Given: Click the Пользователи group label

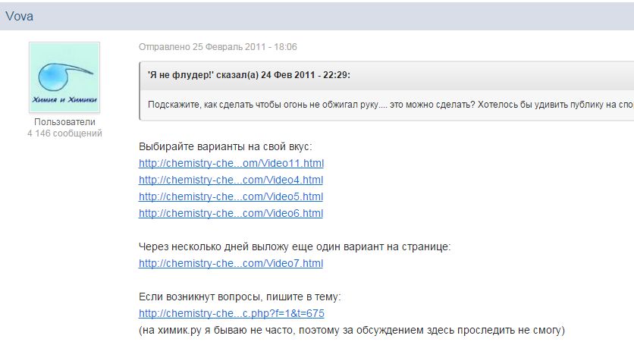Looking at the screenshot, I should point(64,122).
